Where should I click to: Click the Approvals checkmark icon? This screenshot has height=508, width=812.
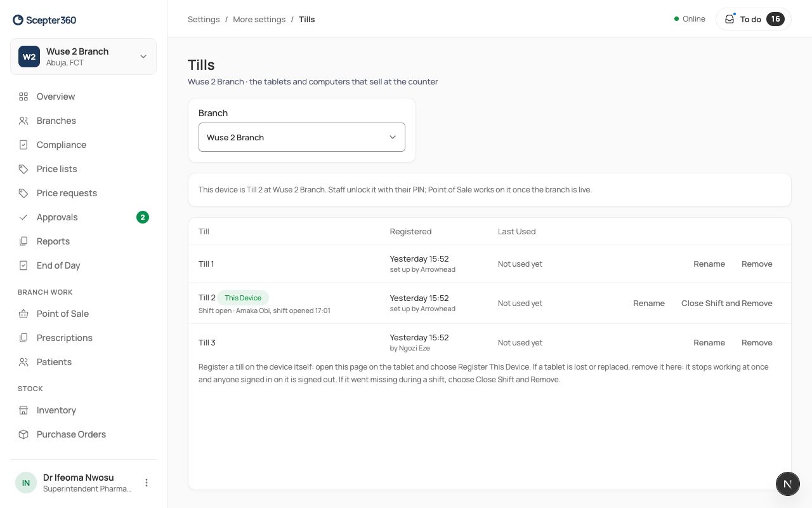click(x=23, y=217)
